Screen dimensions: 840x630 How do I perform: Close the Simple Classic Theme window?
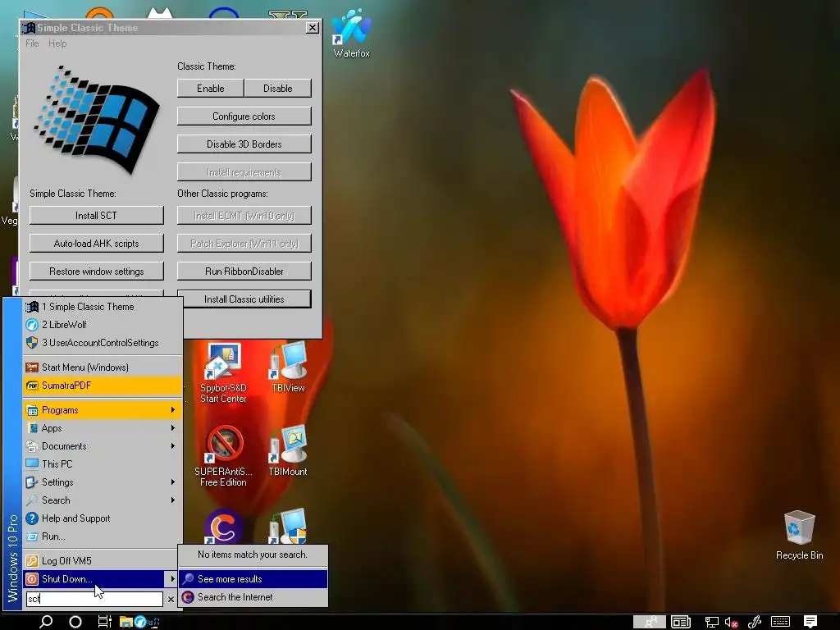pos(313,28)
